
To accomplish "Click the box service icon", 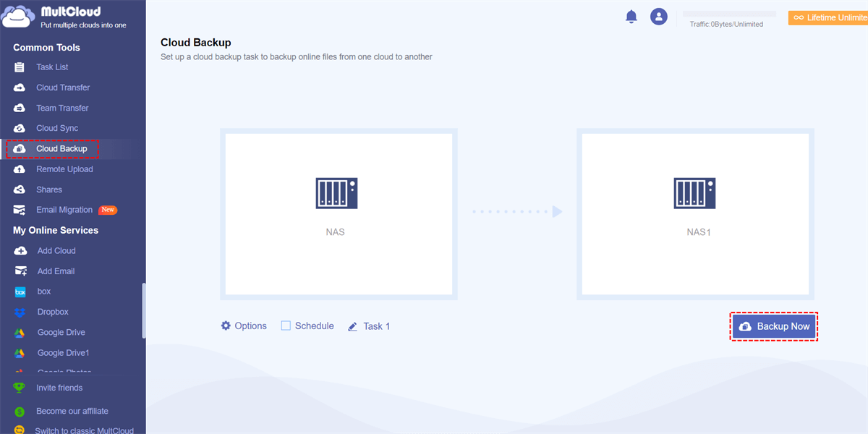I will tap(21, 292).
